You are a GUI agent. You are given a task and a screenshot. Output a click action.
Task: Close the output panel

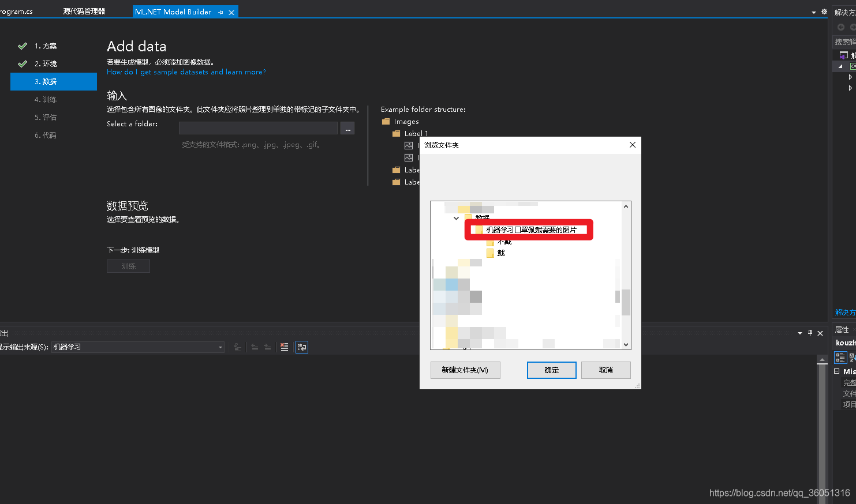pyautogui.click(x=820, y=333)
